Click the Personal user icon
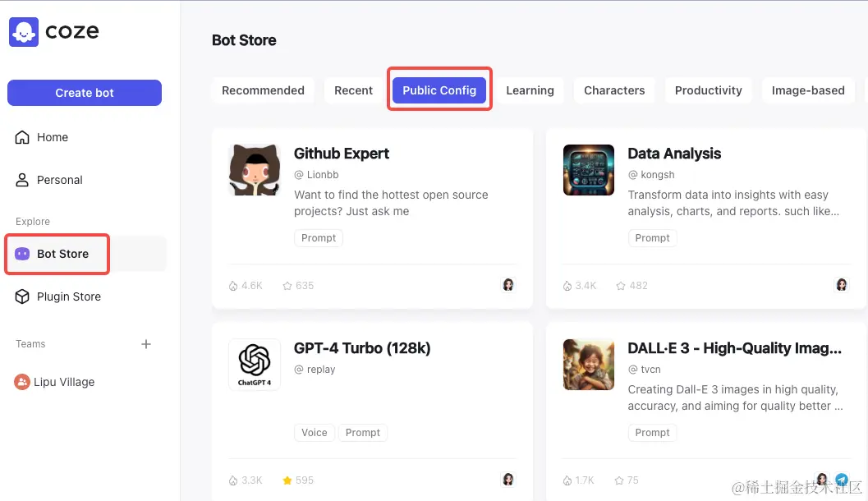Screen dimensions: 868x501 click(22, 180)
